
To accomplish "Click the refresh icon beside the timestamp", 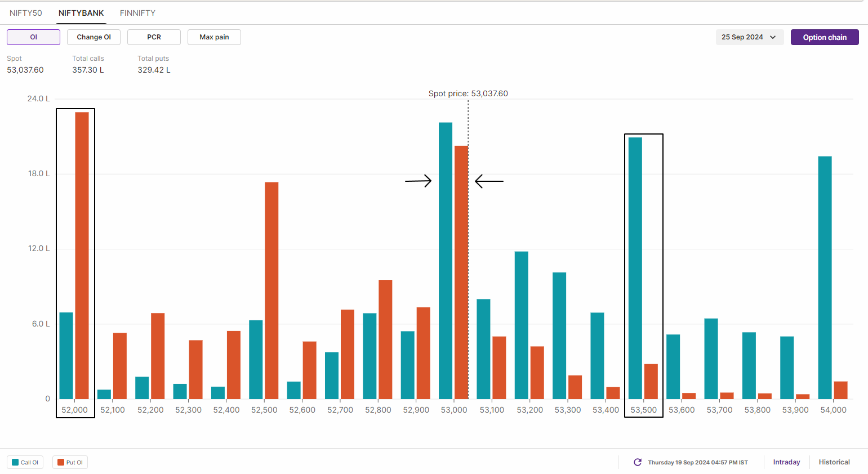I will coord(638,462).
